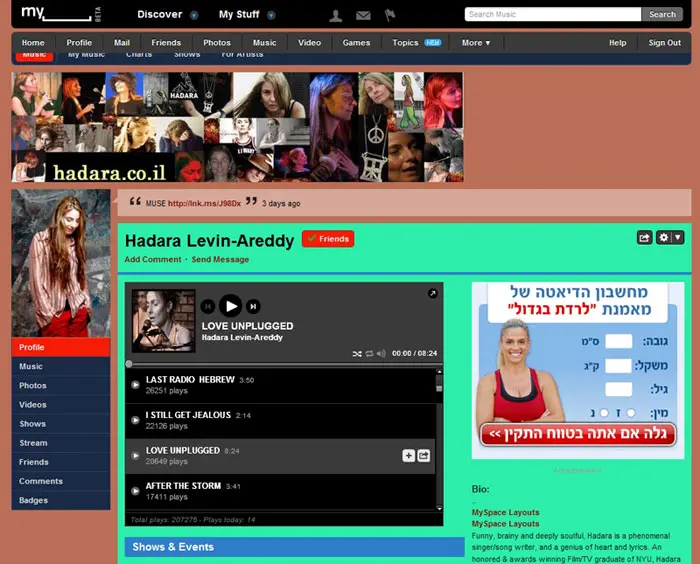Toggle shuffle in the music player

[357, 354]
